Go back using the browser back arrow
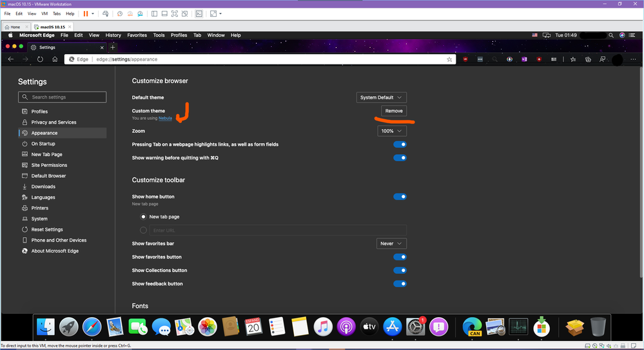The width and height of the screenshot is (644, 350). 11,59
